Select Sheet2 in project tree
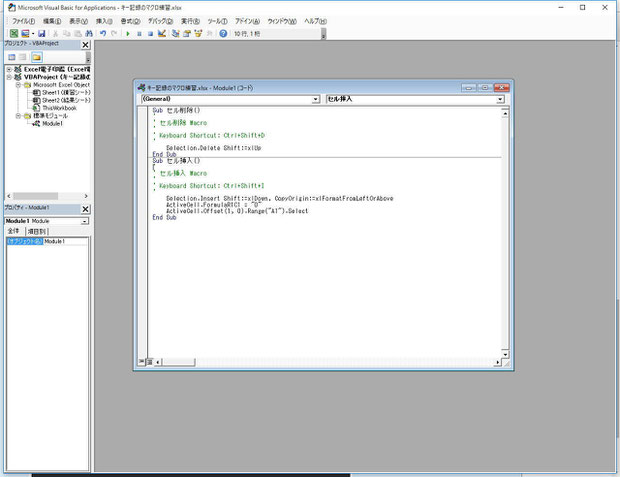This screenshot has width=620, height=477. pyautogui.click(x=62, y=100)
